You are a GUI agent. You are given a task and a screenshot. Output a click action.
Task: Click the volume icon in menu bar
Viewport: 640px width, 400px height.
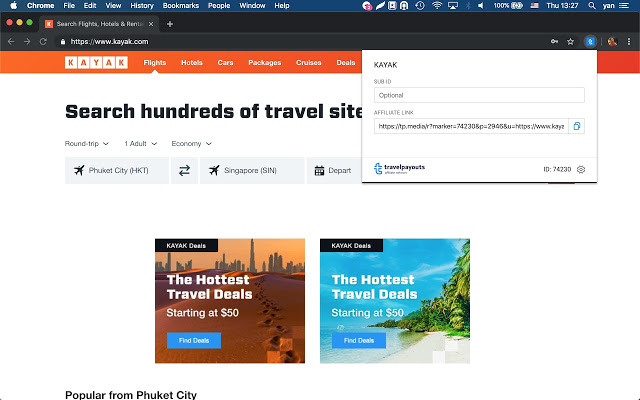481,5
